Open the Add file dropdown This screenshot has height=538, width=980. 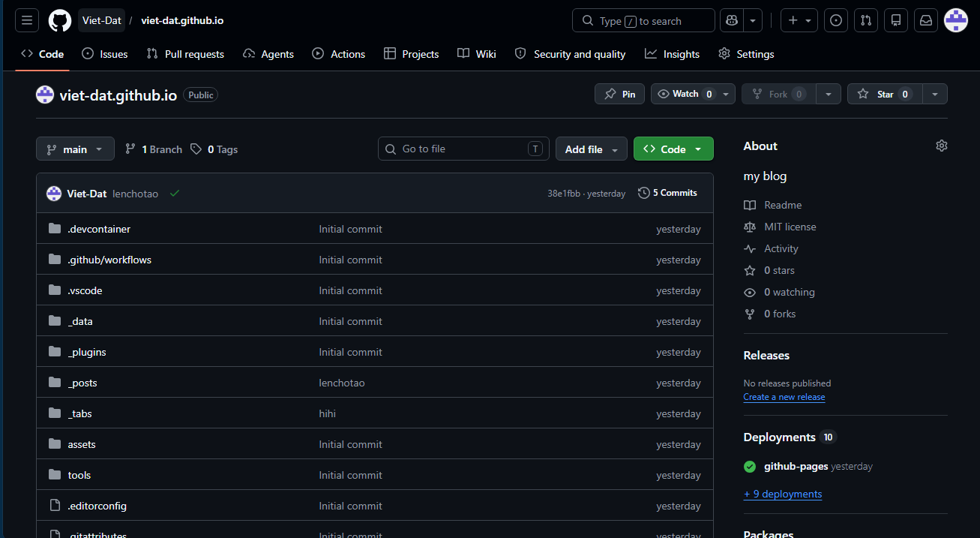tap(592, 149)
